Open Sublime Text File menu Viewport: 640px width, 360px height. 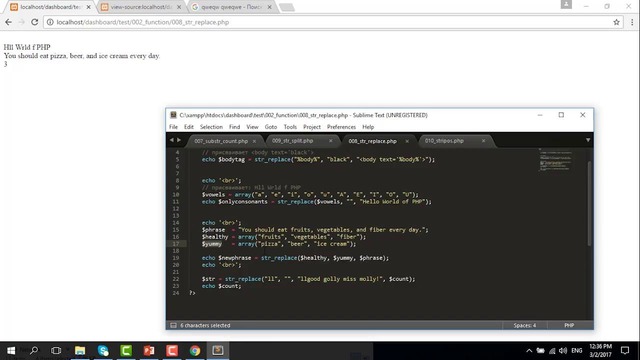point(173,127)
